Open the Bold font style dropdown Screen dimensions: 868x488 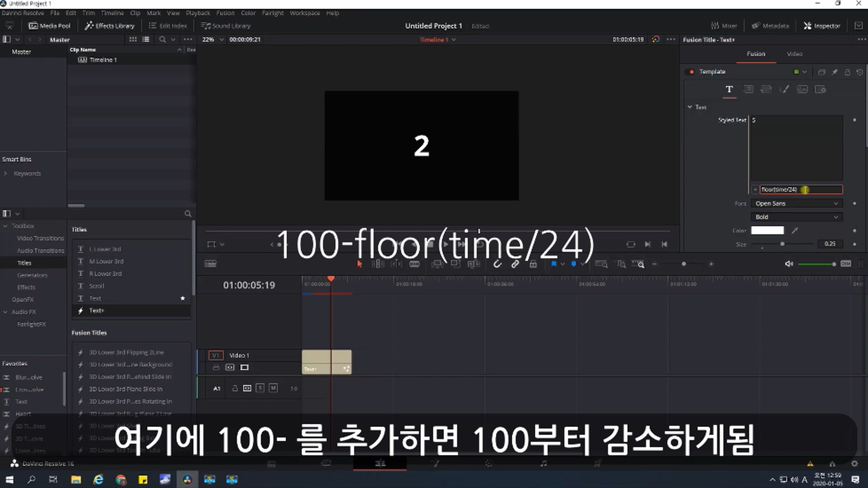pos(796,217)
